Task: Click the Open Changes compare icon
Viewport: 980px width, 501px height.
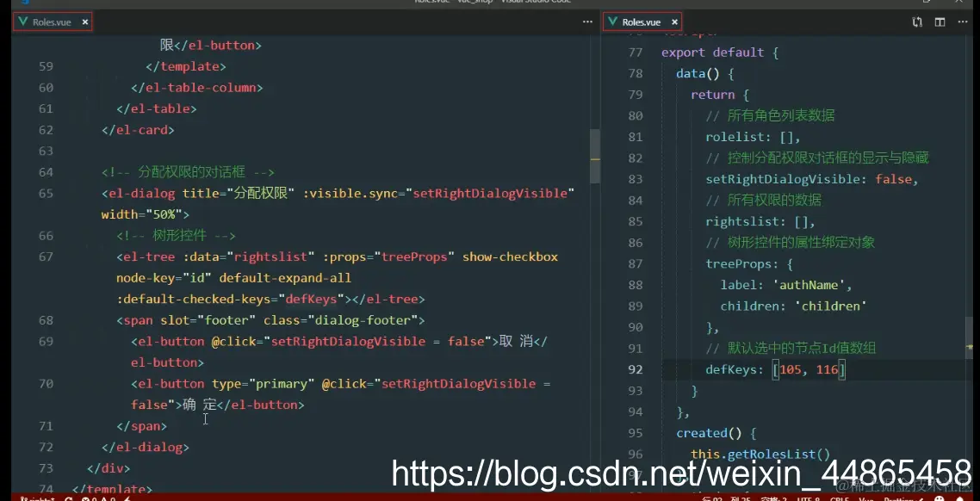Action: [x=917, y=22]
